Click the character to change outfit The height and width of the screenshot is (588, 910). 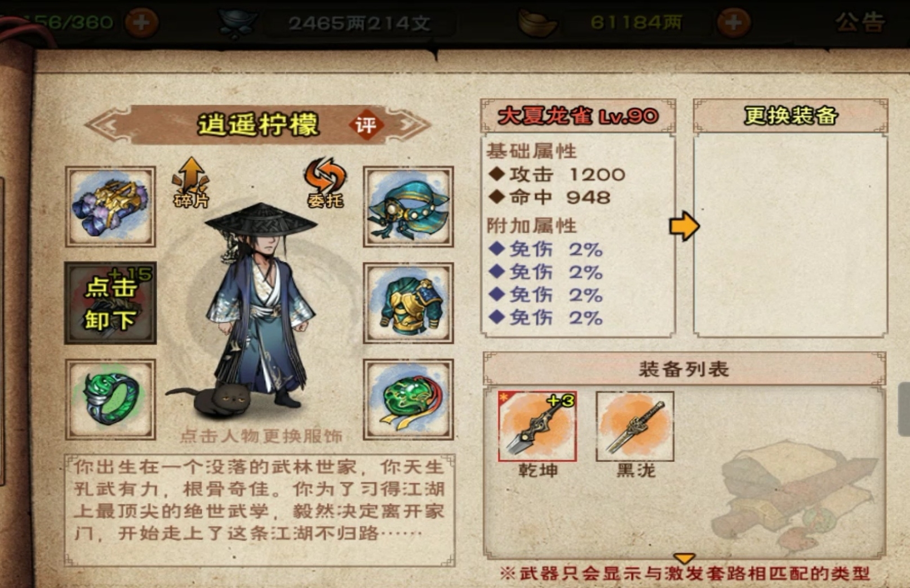261,307
